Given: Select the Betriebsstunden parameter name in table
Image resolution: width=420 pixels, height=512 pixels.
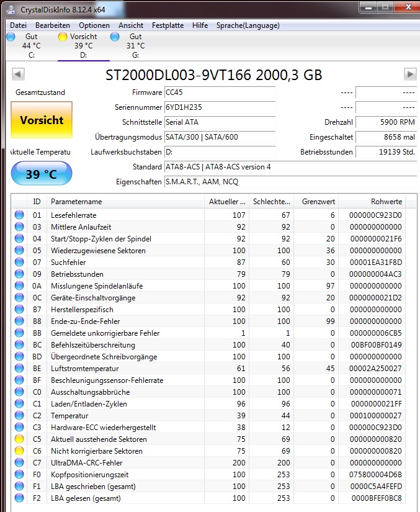Looking at the screenshot, I should (77, 274).
